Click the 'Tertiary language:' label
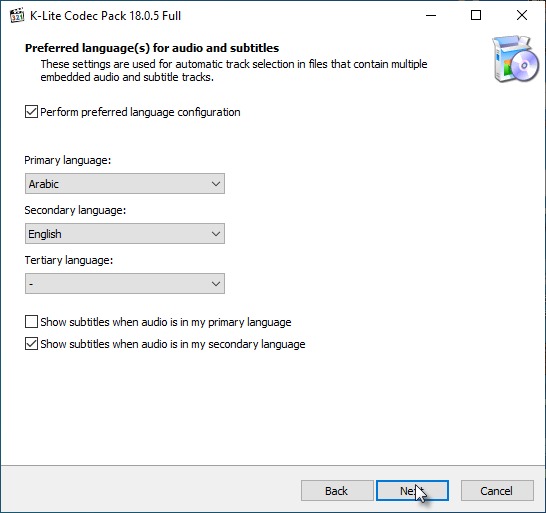The height and width of the screenshot is (513, 546). (69, 261)
